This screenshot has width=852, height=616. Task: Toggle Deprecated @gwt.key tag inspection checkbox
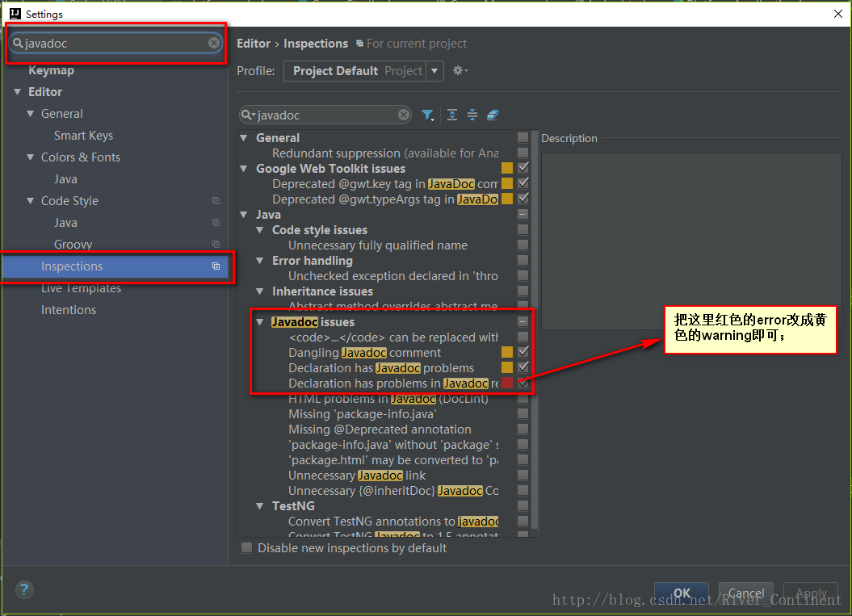click(x=523, y=183)
